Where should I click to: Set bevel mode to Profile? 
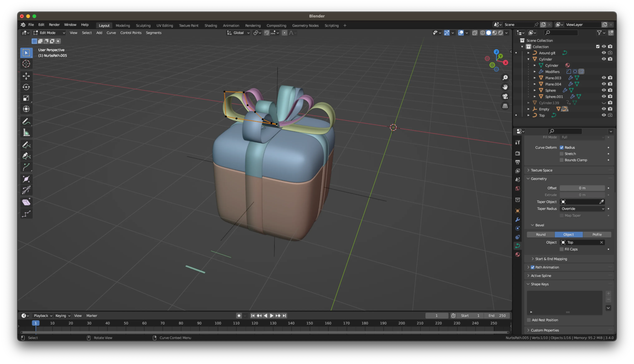click(x=597, y=235)
